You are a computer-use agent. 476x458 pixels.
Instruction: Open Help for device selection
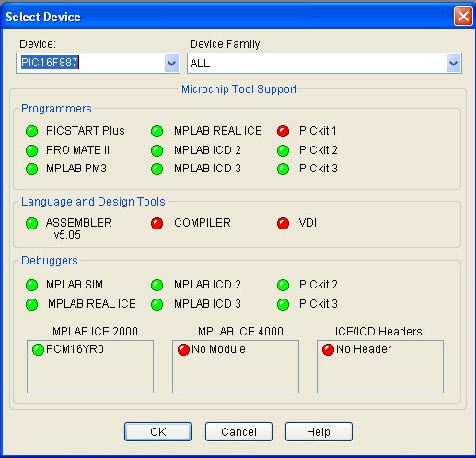pyautogui.click(x=319, y=431)
